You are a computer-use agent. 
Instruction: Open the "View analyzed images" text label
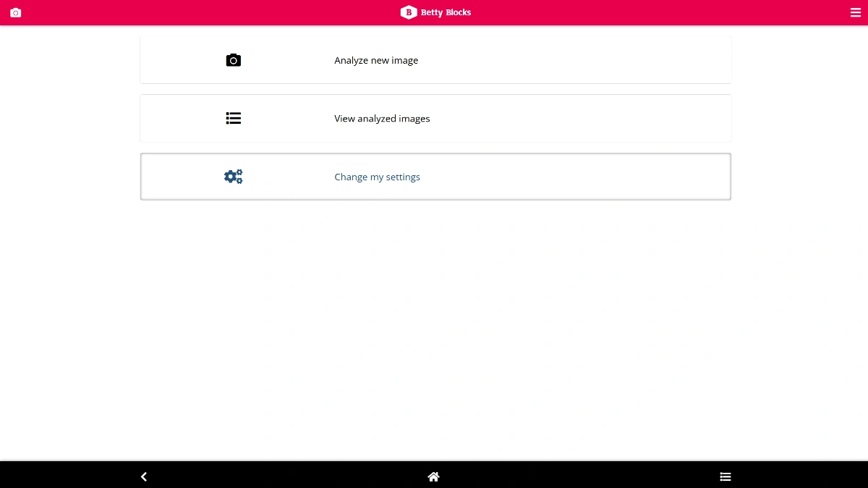[x=382, y=119]
